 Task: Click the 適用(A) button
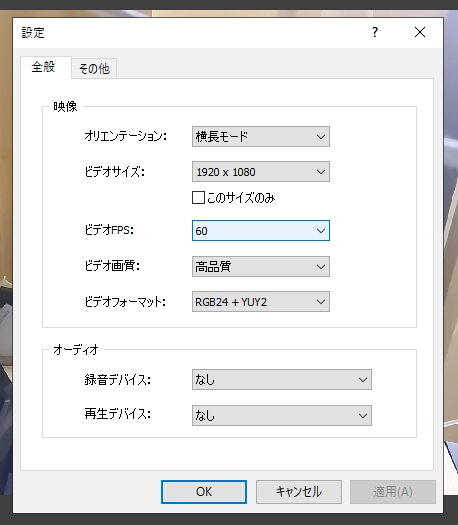point(393,492)
